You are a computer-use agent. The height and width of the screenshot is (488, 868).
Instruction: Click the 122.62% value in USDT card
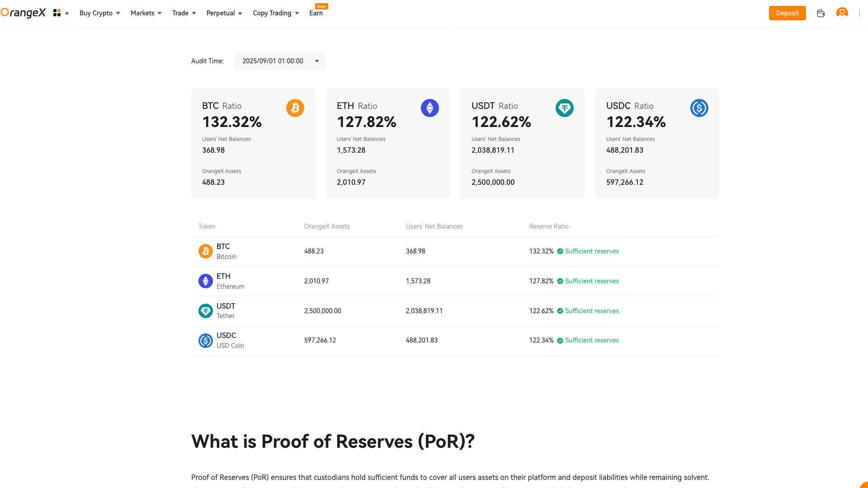[501, 122]
